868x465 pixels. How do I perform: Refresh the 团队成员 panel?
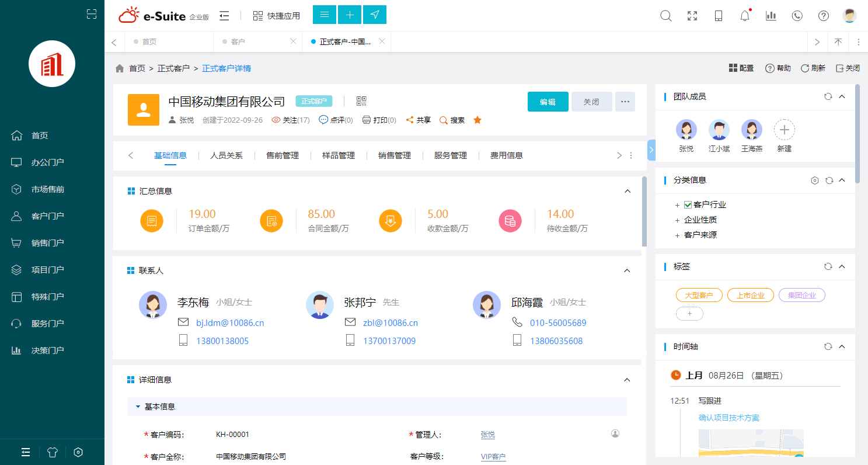point(828,96)
